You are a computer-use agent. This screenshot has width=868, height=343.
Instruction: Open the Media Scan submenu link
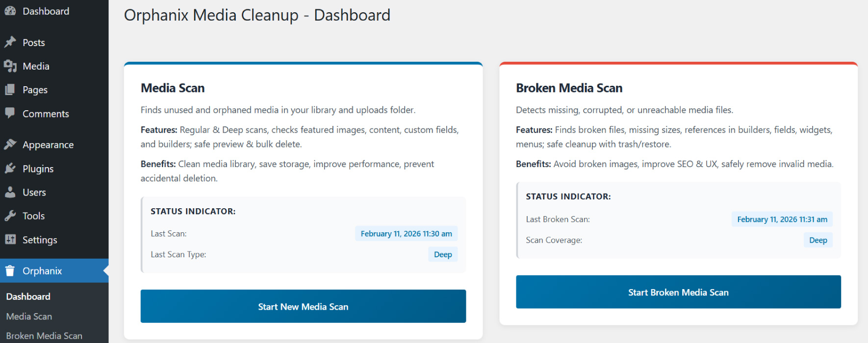29,317
